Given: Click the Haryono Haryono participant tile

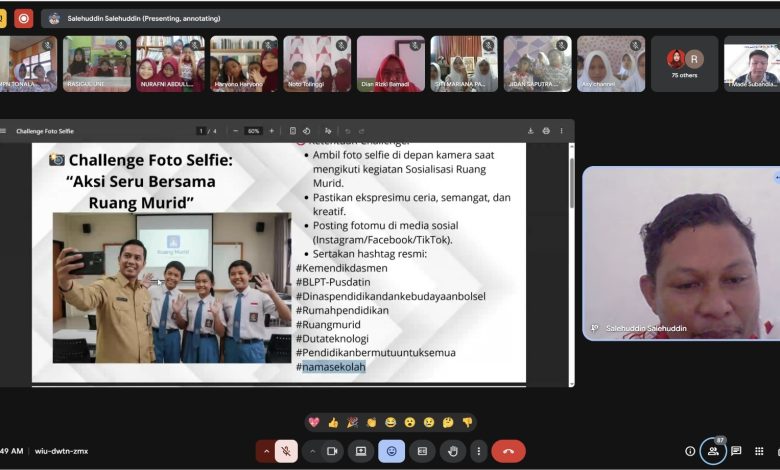Looking at the screenshot, I should coord(244,64).
